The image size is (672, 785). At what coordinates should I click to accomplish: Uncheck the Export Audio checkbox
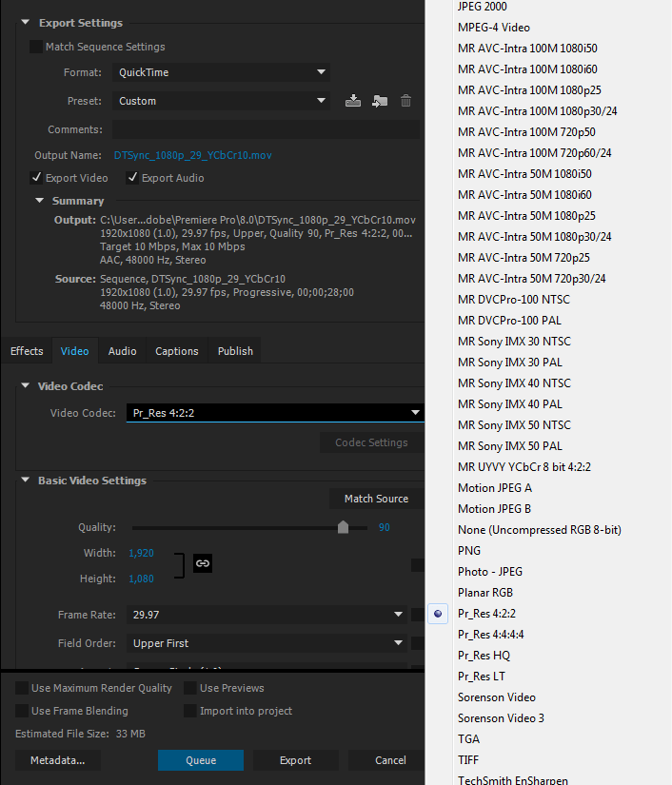pyautogui.click(x=132, y=178)
